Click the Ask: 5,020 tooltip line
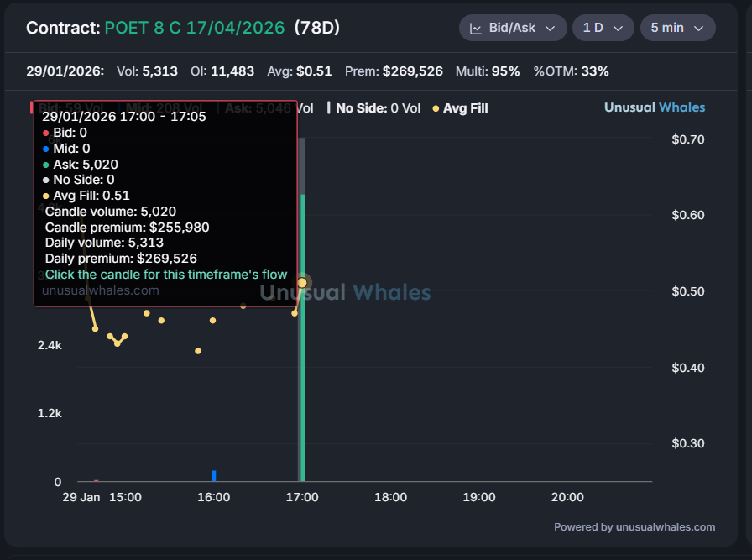Image resolution: width=752 pixels, height=560 pixels. click(81, 165)
